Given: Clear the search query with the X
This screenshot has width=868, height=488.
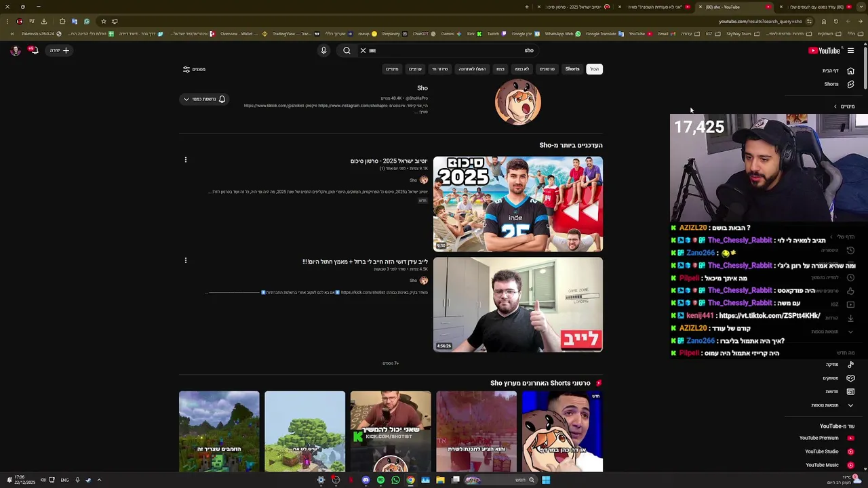Looking at the screenshot, I should tap(363, 50).
